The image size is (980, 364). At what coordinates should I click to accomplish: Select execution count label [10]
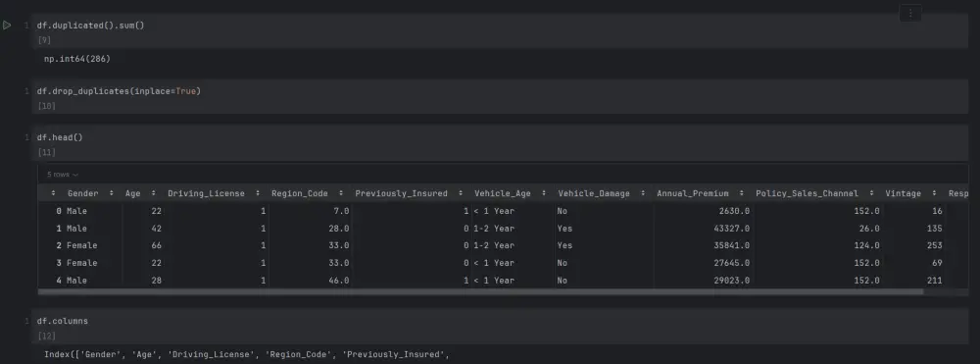(x=47, y=106)
